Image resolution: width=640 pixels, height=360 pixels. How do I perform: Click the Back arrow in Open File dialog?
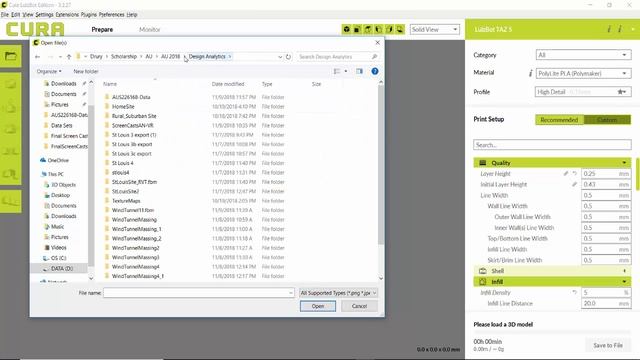[x=38, y=57]
